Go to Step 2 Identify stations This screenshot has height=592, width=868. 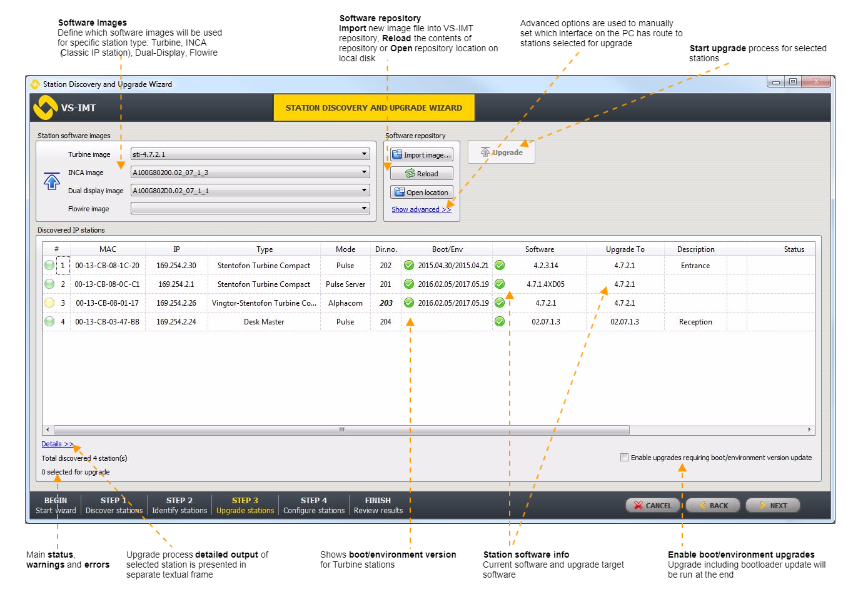tap(179, 505)
